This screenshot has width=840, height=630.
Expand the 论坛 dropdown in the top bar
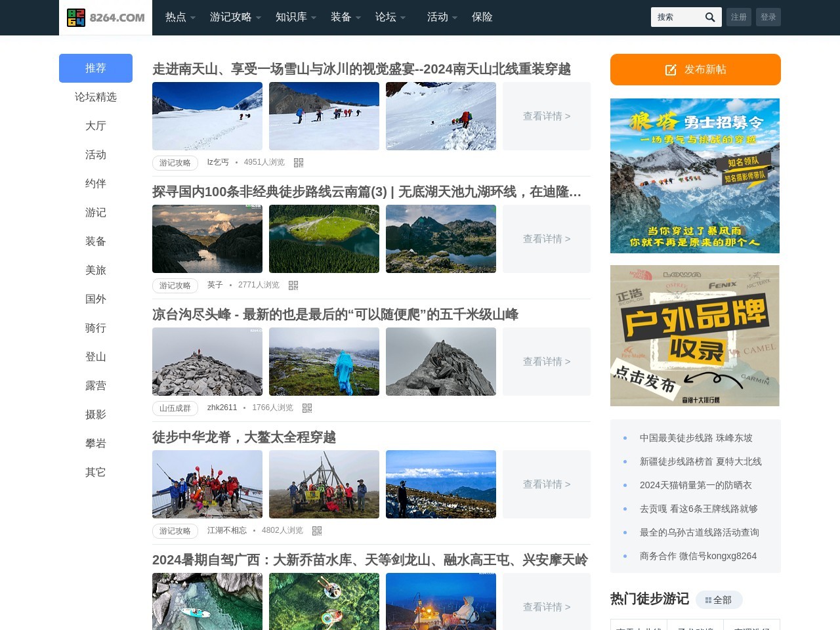point(387,17)
